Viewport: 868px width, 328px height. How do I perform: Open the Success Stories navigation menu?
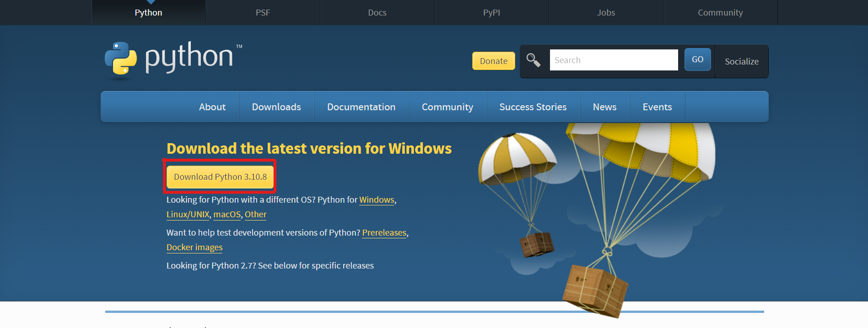(533, 107)
